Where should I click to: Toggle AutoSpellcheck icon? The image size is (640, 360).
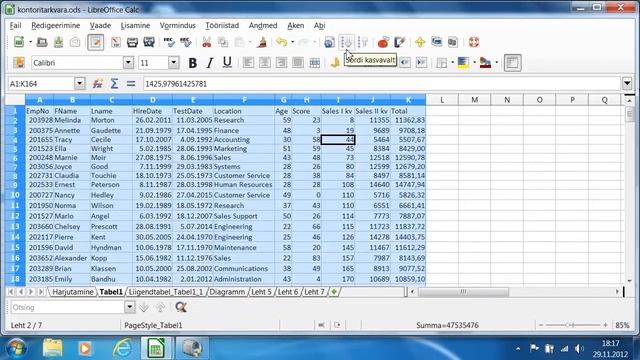click(186, 42)
